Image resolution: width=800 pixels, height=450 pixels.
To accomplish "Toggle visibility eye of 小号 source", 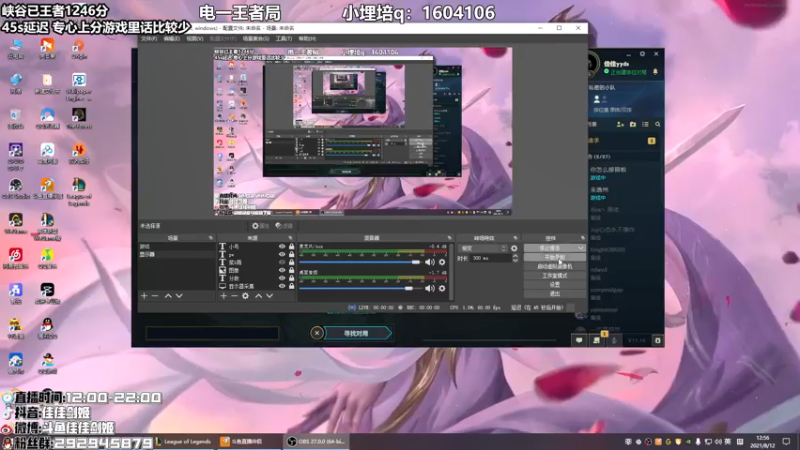I will tap(282, 246).
